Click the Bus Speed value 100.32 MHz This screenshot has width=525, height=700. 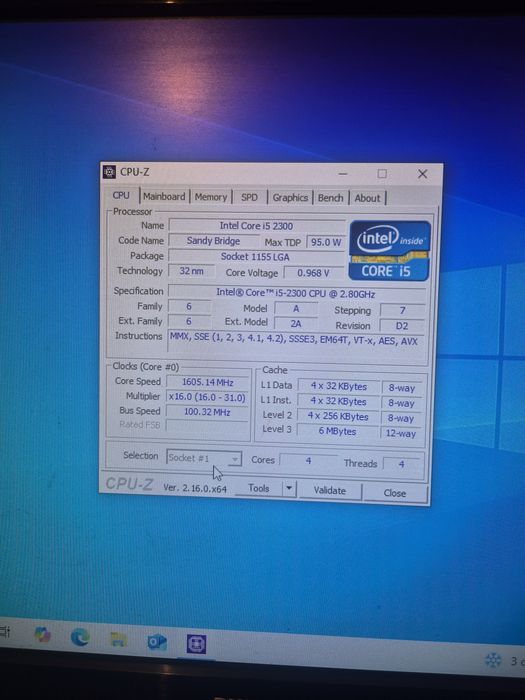coord(207,412)
